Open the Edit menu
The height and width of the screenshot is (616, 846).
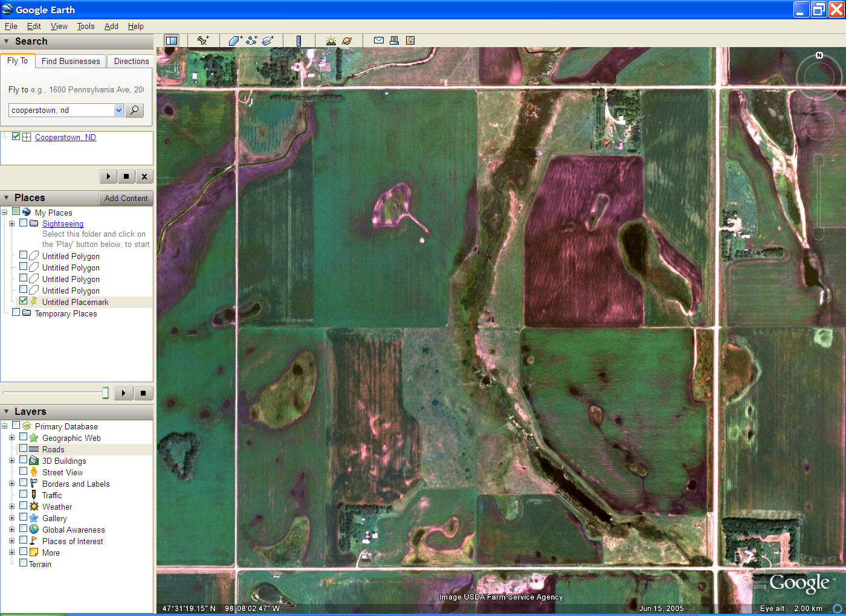34,26
